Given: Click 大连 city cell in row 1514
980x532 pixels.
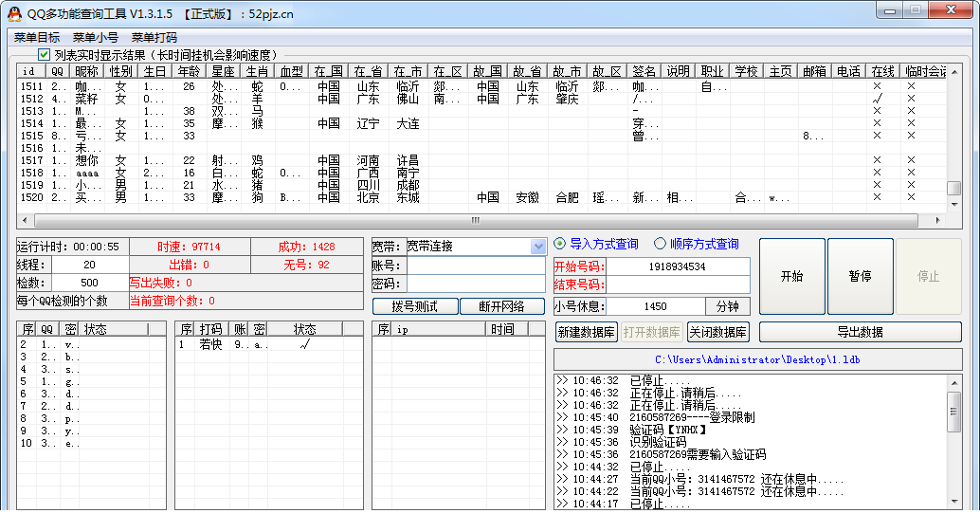Looking at the screenshot, I should tap(408, 124).
